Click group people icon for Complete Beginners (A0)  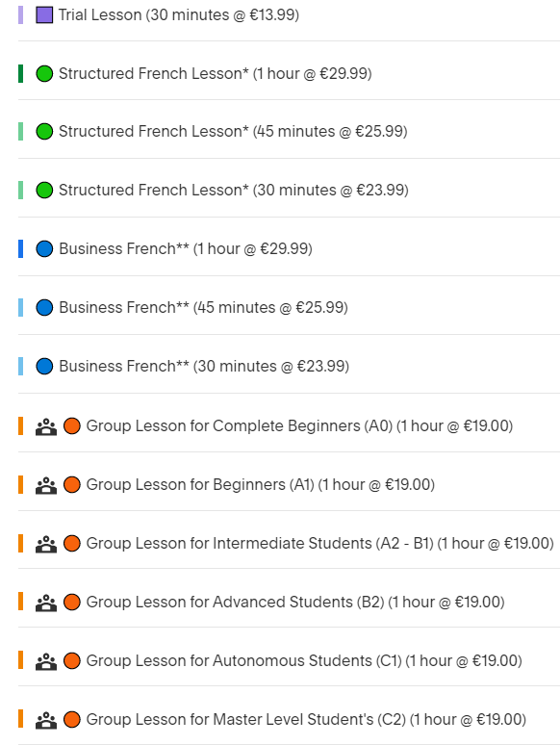[46, 426]
